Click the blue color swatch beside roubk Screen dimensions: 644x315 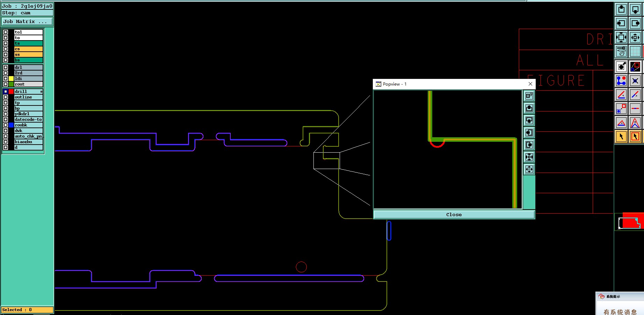tap(11, 125)
